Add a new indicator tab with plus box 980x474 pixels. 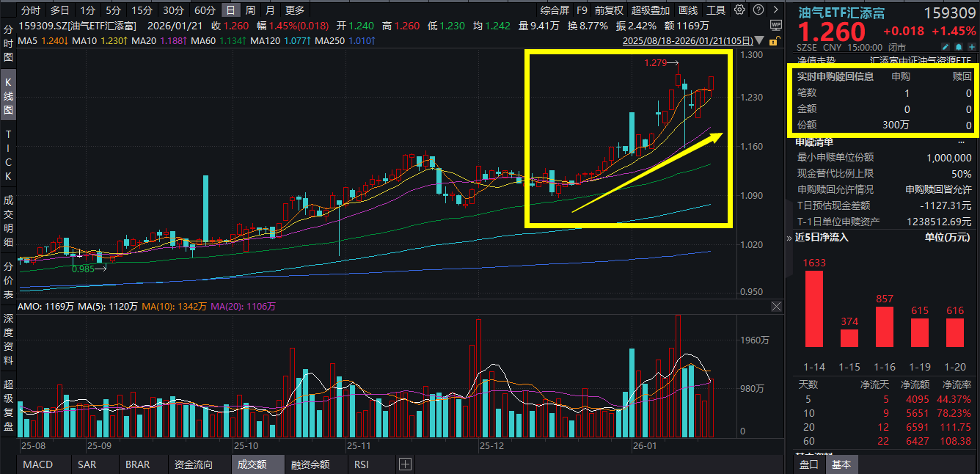(x=405, y=464)
